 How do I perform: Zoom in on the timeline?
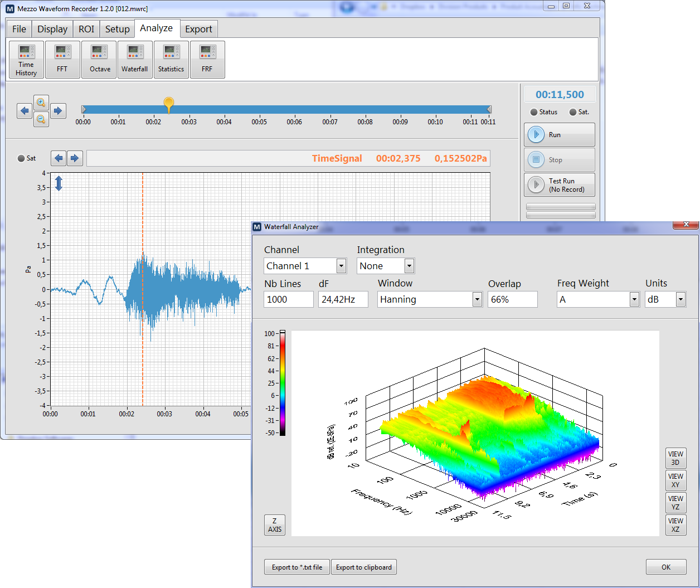pos(41,103)
